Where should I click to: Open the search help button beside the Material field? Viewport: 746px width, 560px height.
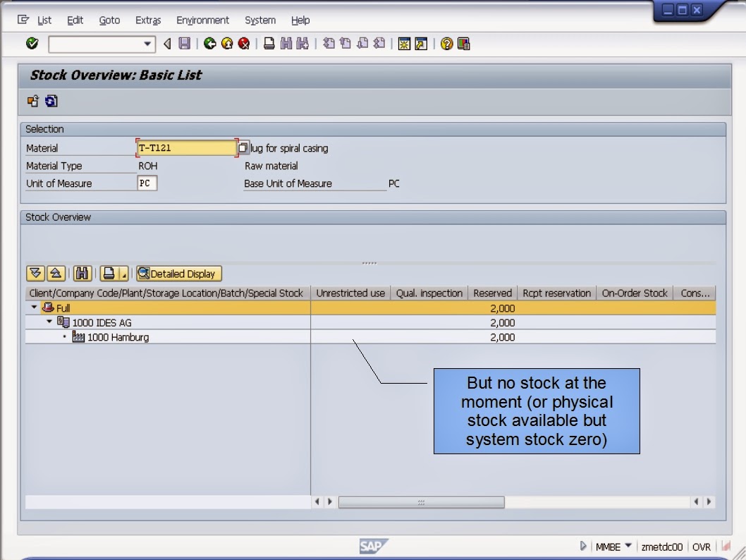click(x=243, y=147)
